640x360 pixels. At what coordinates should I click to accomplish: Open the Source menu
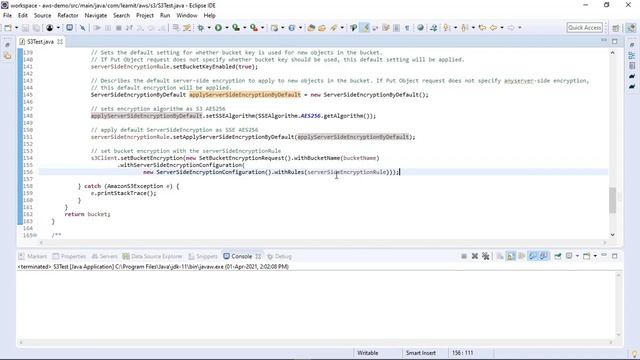pyautogui.click(x=42, y=15)
